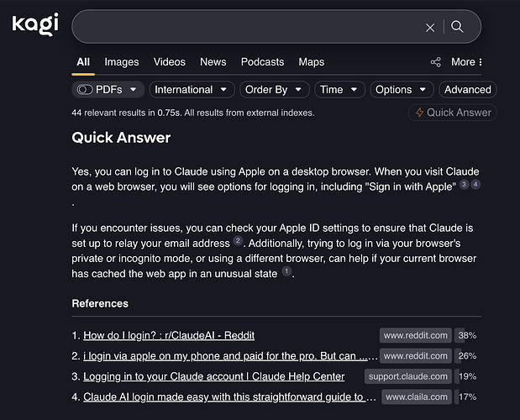Click citation number 2 superscript
The image size is (520, 420).
pos(238,242)
